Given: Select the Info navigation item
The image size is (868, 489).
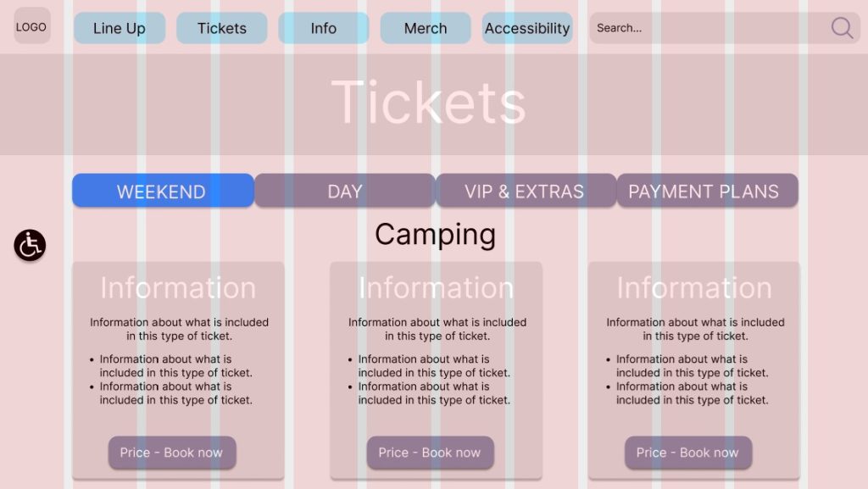Looking at the screenshot, I should (x=323, y=28).
